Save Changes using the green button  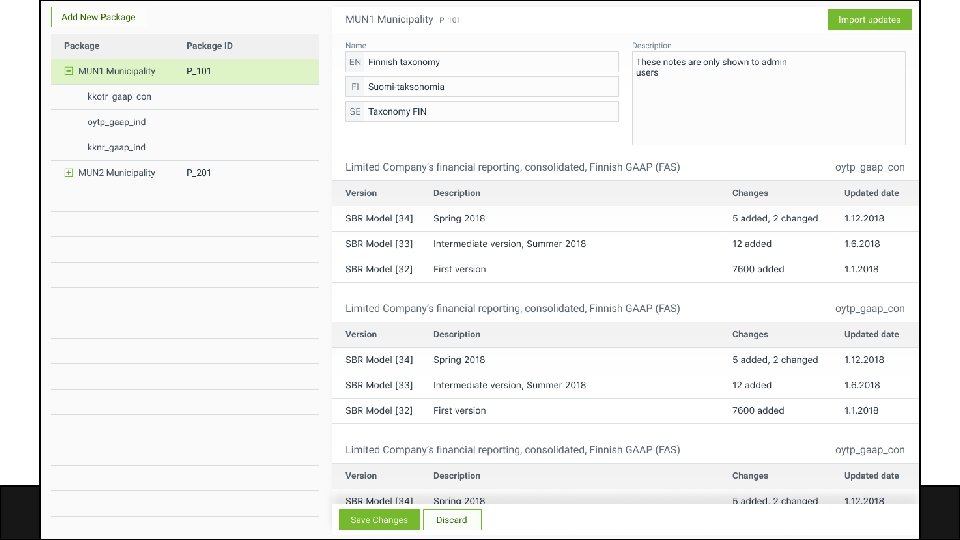click(379, 520)
